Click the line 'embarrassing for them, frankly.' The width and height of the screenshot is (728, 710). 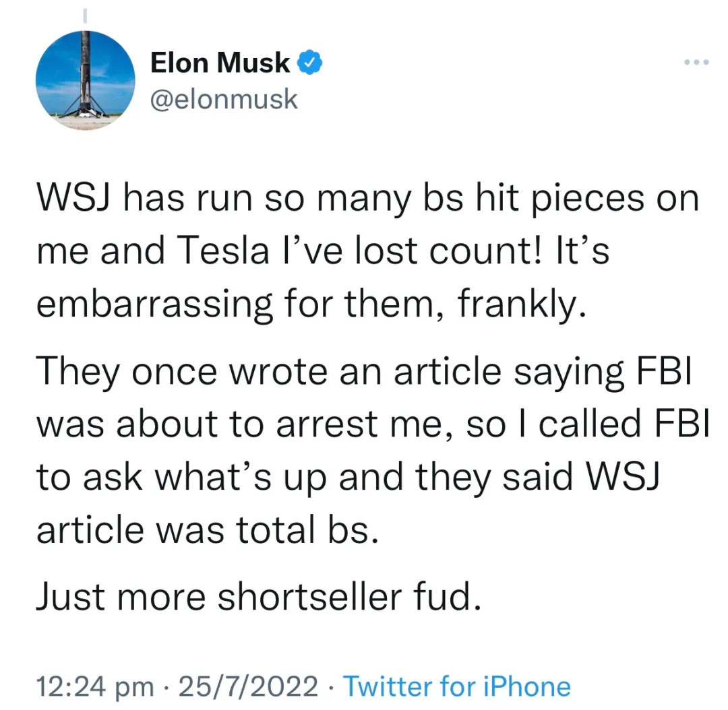(311, 305)
